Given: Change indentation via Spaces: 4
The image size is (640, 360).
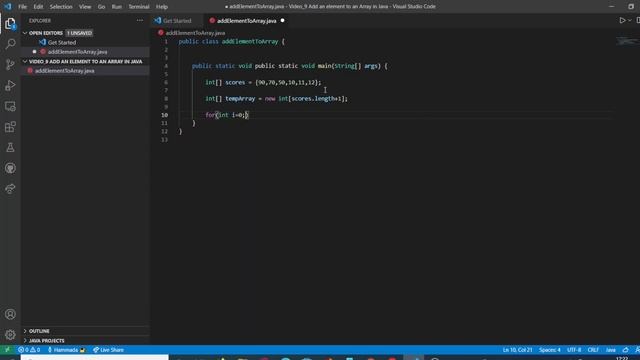Looking at the screenshot, I should click(x=549, y=350).
